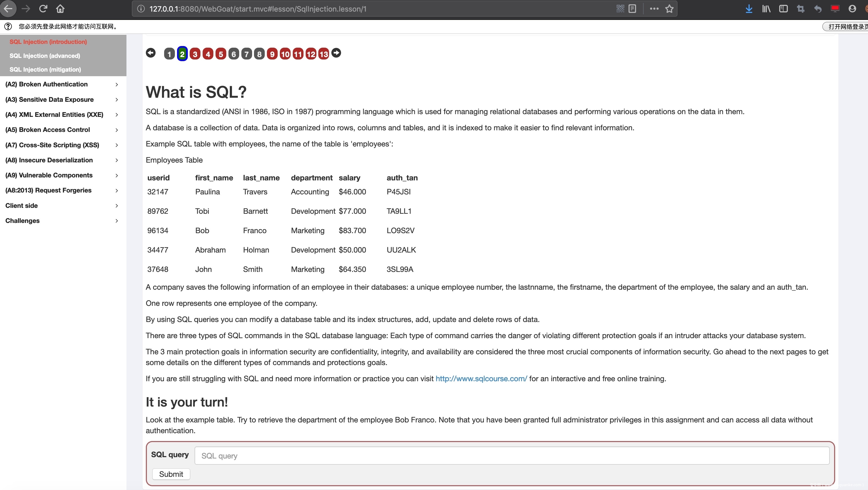Open the sqlcourse.com link
Image resolution: width=868 pixels, height=490 pixels.
tap(481, 379)
